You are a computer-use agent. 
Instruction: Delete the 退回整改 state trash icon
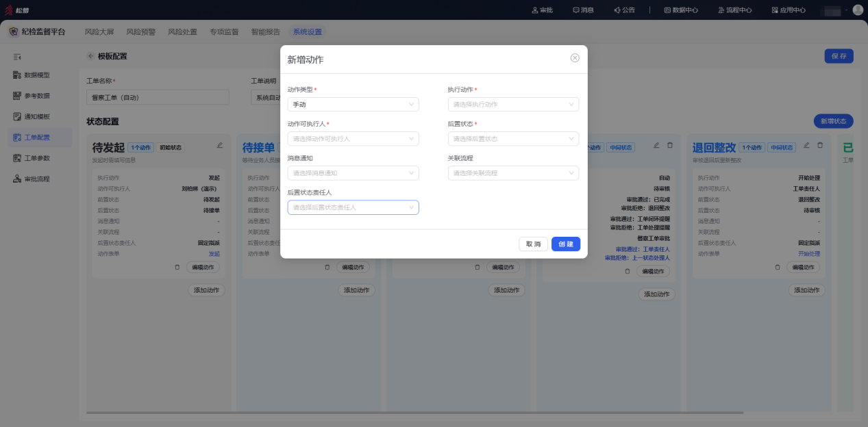pyautogui.click(x=820, y=145)
